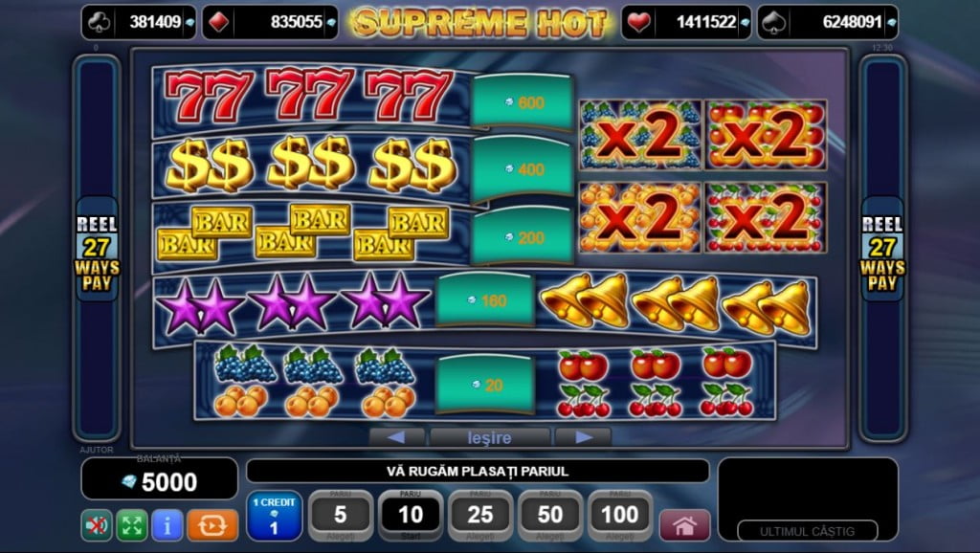Open the blue info paytable icon
Screen dimensions: 980x553
click(167, 525)
